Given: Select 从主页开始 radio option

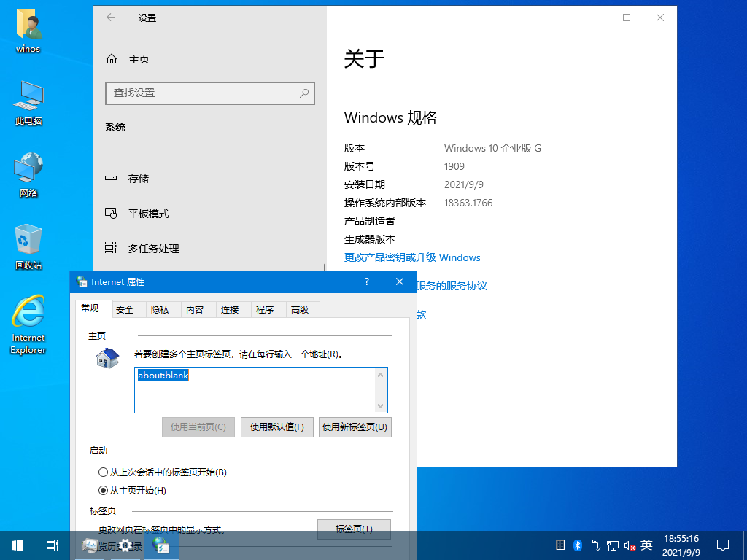Looking at the screenshot, I should pos(133,491).
